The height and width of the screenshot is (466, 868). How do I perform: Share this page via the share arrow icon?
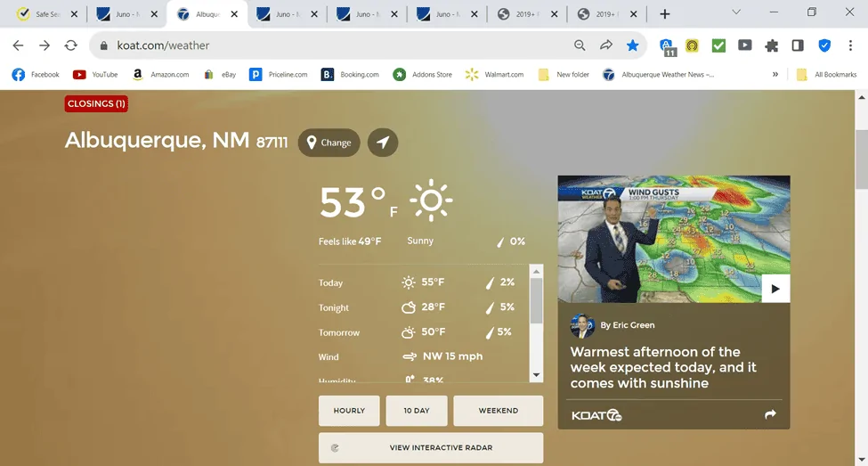tap(606, 45)
